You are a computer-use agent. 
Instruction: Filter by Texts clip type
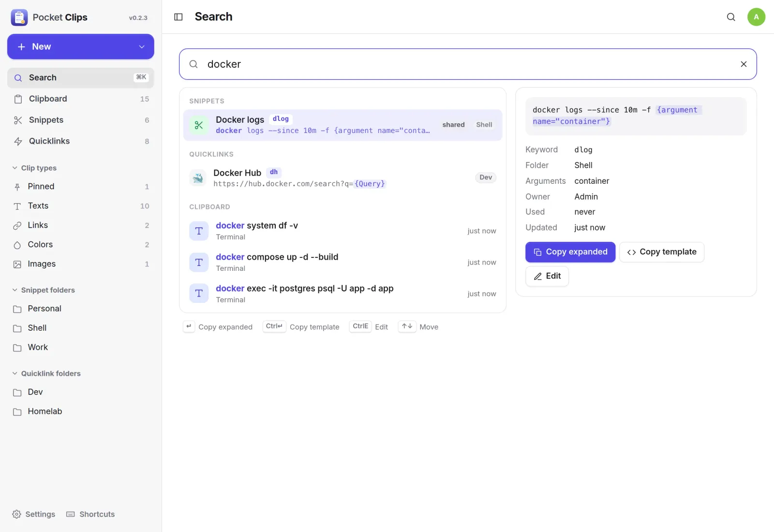click(x=80, y=206)
